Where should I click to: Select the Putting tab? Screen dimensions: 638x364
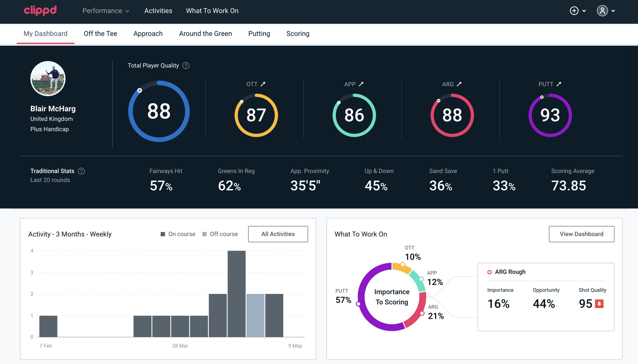pos(259,33)
